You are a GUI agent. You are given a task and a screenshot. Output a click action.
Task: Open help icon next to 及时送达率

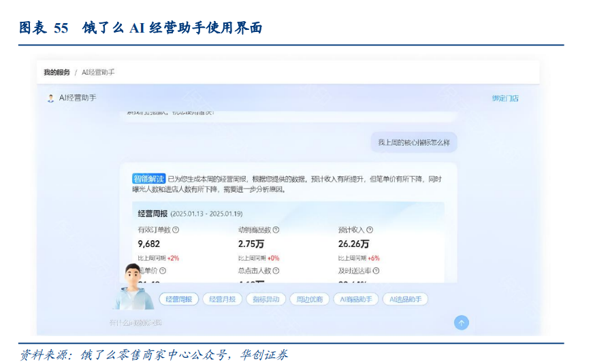click(x=376, y=271)
